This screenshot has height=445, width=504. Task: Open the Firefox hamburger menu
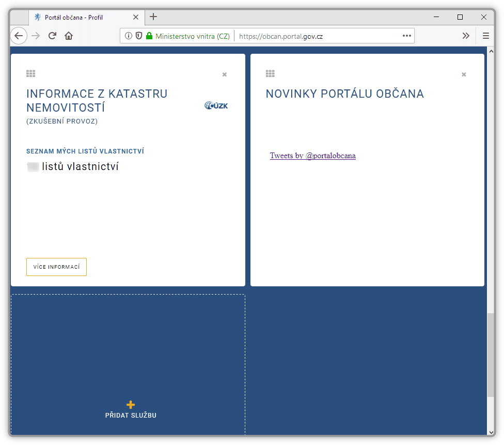pos(485,36)
